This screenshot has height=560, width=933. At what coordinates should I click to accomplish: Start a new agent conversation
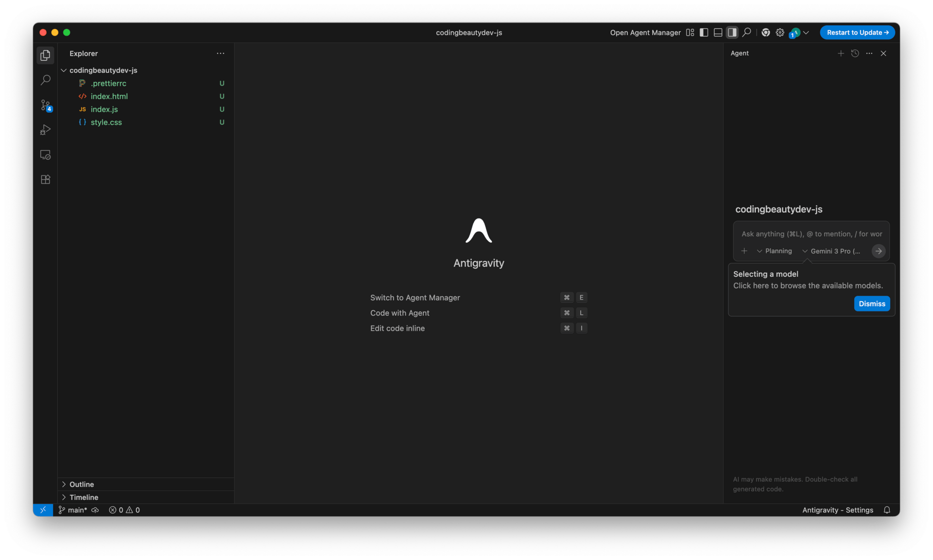(841, 53)
